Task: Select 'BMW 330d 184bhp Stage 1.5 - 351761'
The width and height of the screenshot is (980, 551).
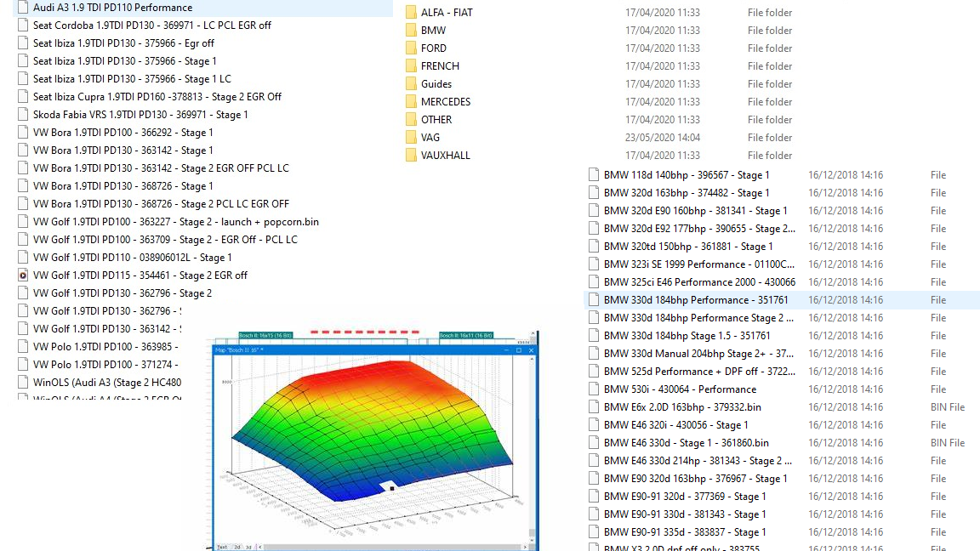Action: [687, 336]
